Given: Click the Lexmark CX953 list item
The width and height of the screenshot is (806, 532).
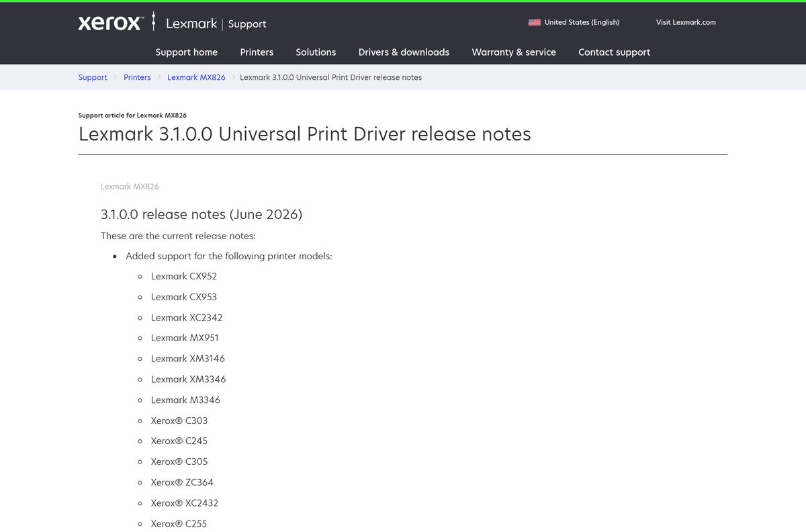Looking at the screenshot, I should (x=184, y=297).
